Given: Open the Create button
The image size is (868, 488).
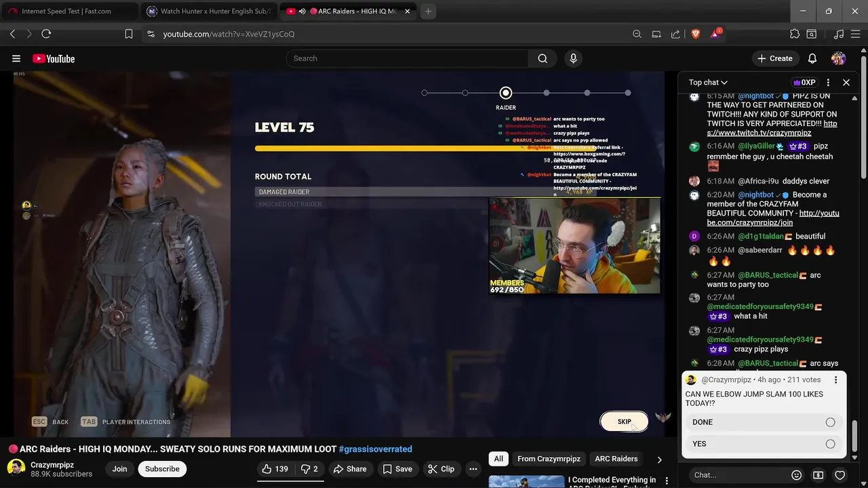Looking at the screenshot, I should pos(775,58).
